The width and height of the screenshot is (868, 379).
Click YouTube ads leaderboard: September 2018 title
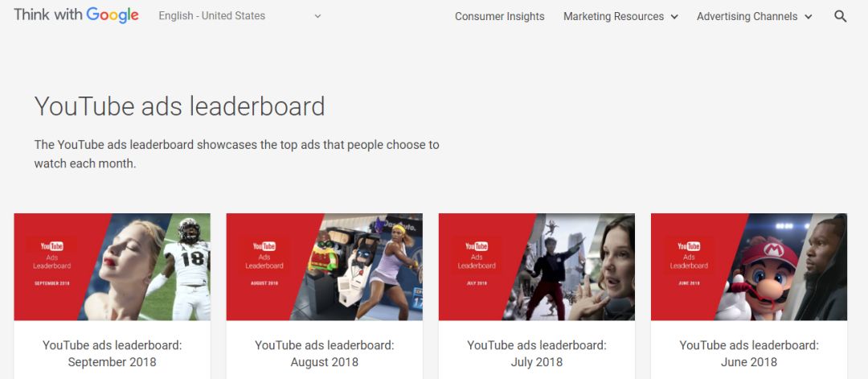click(112, 353)
